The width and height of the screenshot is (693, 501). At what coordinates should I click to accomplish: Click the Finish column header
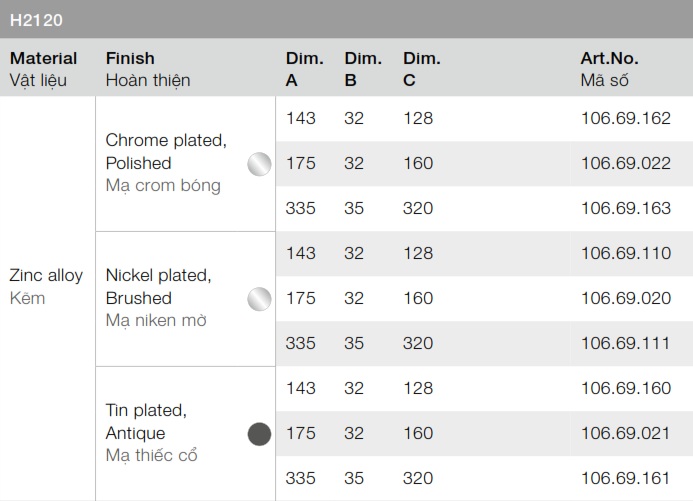[130, 59]
